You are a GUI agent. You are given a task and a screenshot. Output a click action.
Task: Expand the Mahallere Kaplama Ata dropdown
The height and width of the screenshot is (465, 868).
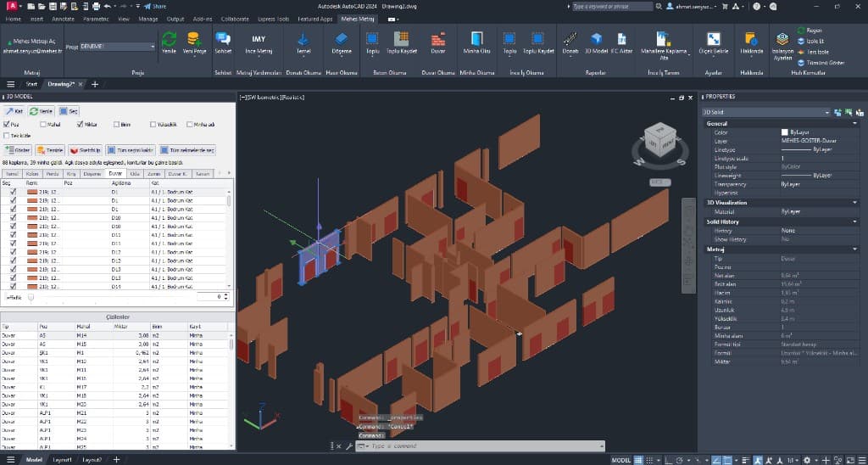point(688,56)
